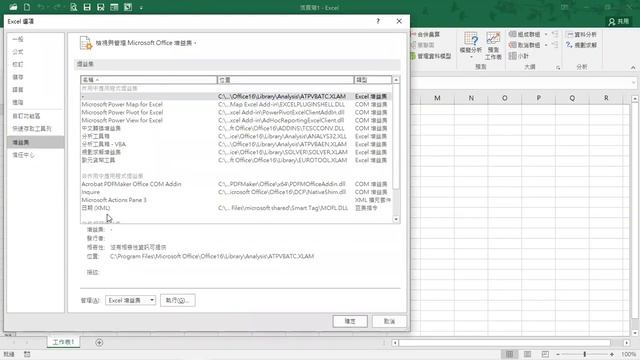Click the 預測工作表 forecast sheet icon

(x=493, y=45)
